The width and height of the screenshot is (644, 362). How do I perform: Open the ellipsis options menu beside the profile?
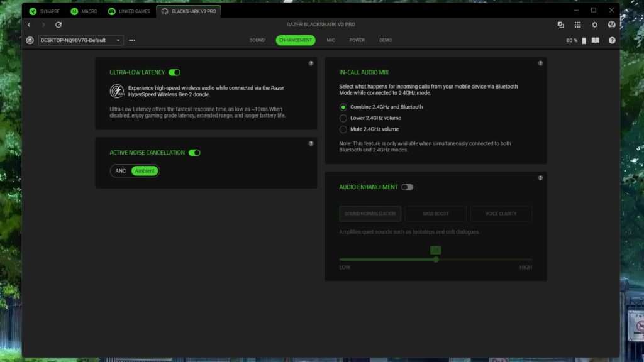(131, 40)
